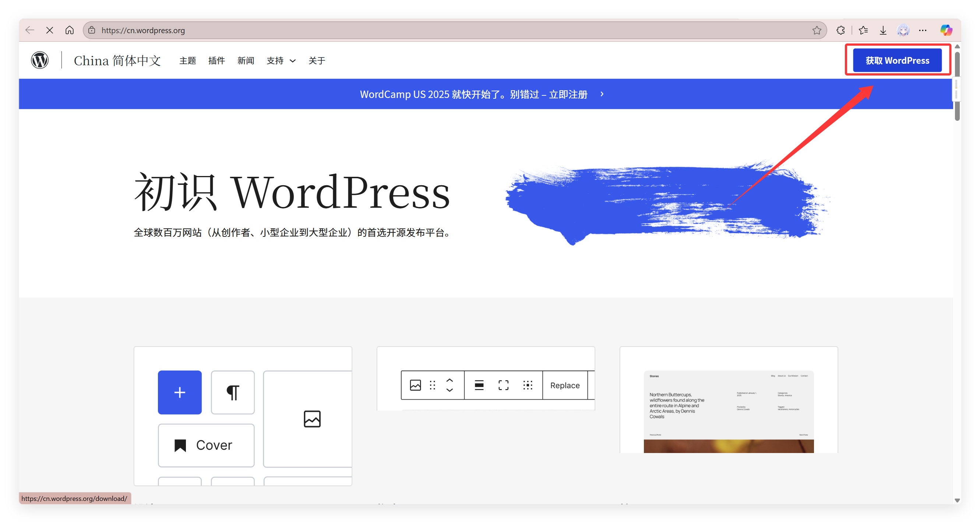Click the Stories site preview thumbnail
The width and height of the screenshot is (980, 523).
(x=729, y=411)
